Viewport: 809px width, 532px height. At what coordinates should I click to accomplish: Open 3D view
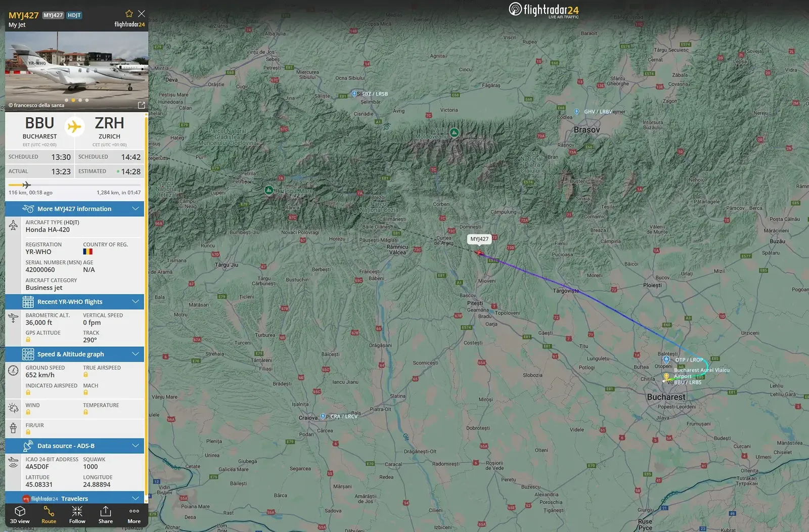20,515
